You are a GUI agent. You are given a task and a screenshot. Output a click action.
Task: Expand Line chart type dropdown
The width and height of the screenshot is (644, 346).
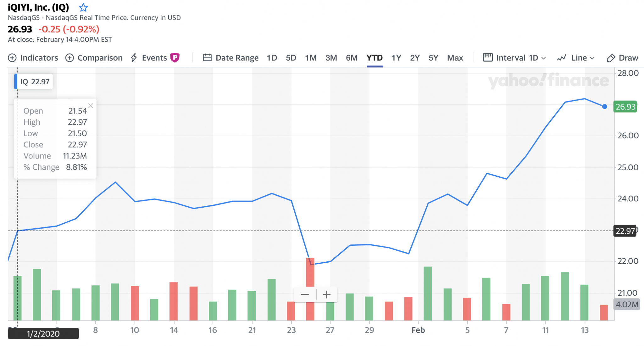tap(583, 58)
